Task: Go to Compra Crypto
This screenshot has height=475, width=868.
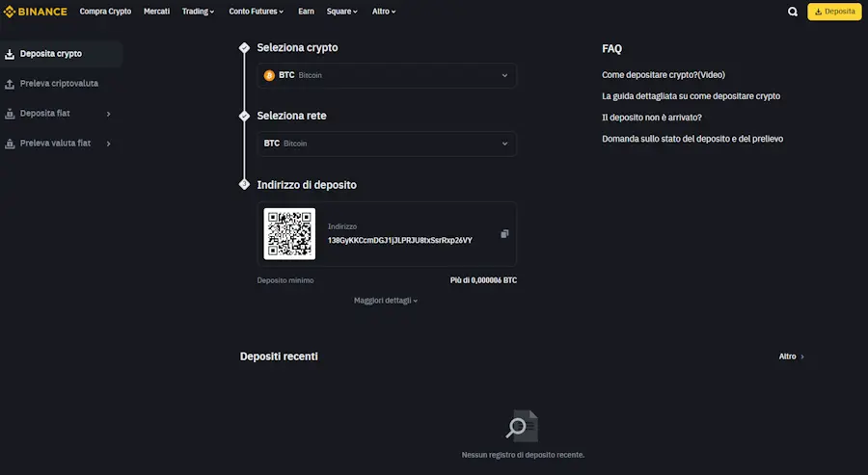Action: click(105, 11)
